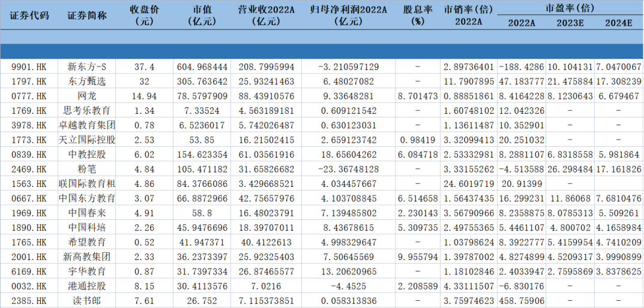
Task: Click code cell 0777.HK
Action: (29, 96)
